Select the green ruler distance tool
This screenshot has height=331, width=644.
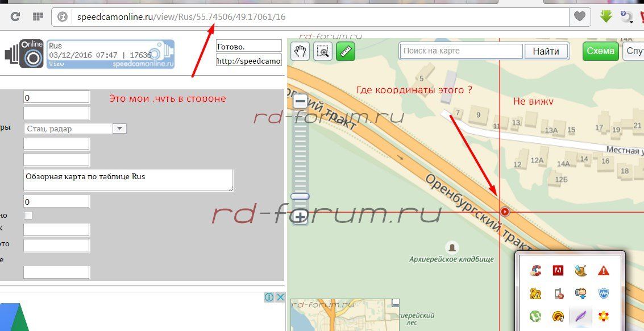point(345,51)
